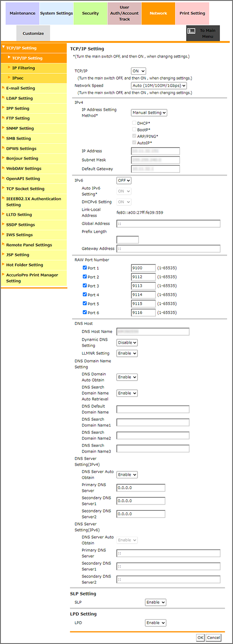Click the OK button
The image size is (233, 644).
(200, 637)
